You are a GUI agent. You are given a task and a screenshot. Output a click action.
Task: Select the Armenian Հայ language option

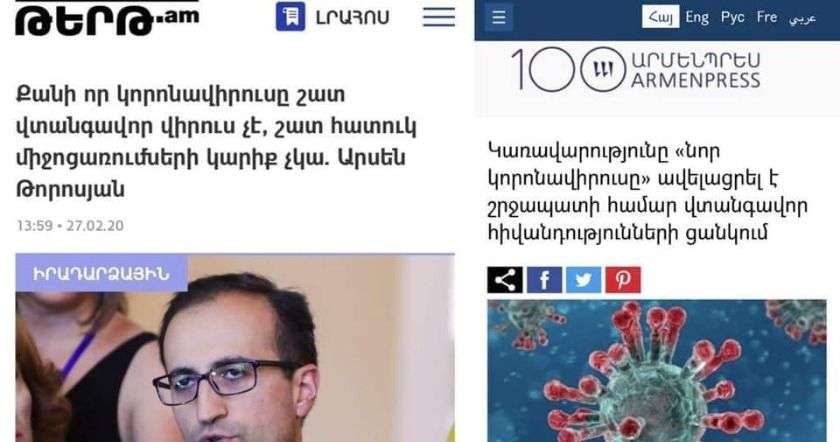pos(661,17)
